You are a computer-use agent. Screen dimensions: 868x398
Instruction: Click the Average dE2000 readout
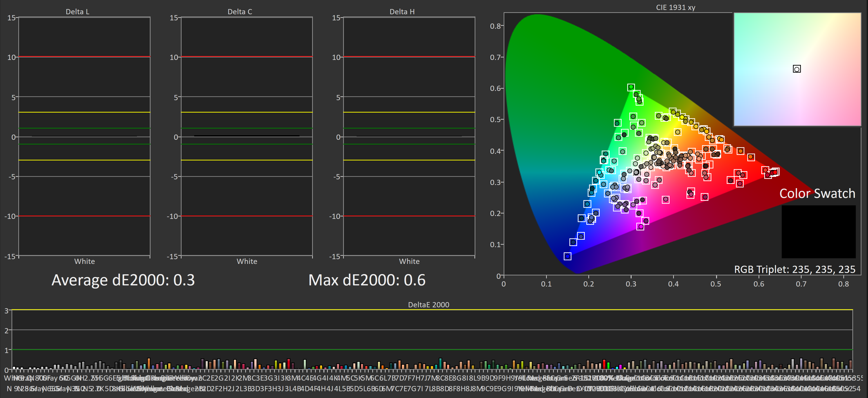[123, 280]
